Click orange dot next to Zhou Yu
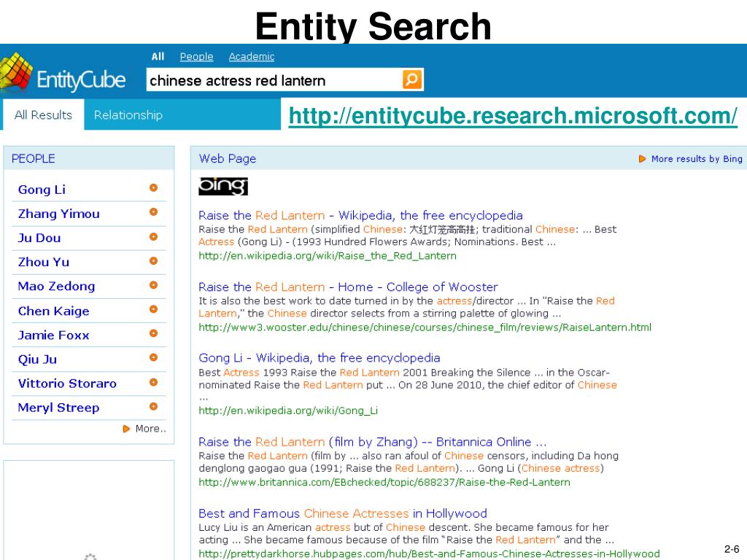This screenshot has width=747, height=560. tap(153, 261)
